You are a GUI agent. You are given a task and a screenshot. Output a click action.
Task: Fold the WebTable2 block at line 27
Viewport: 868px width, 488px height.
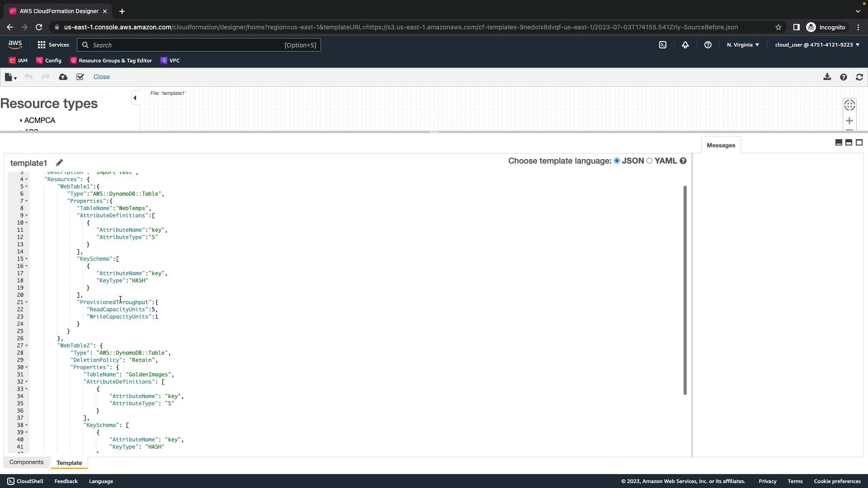pyautogui.click(x=27, y=346)
